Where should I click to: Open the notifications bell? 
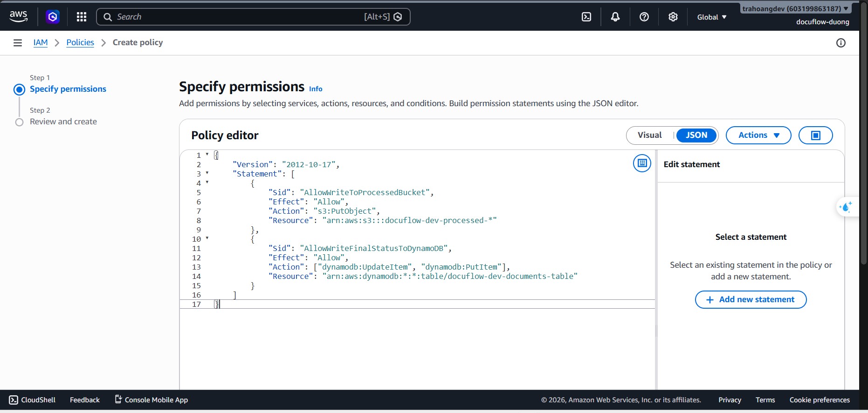[x=615, y=17]
